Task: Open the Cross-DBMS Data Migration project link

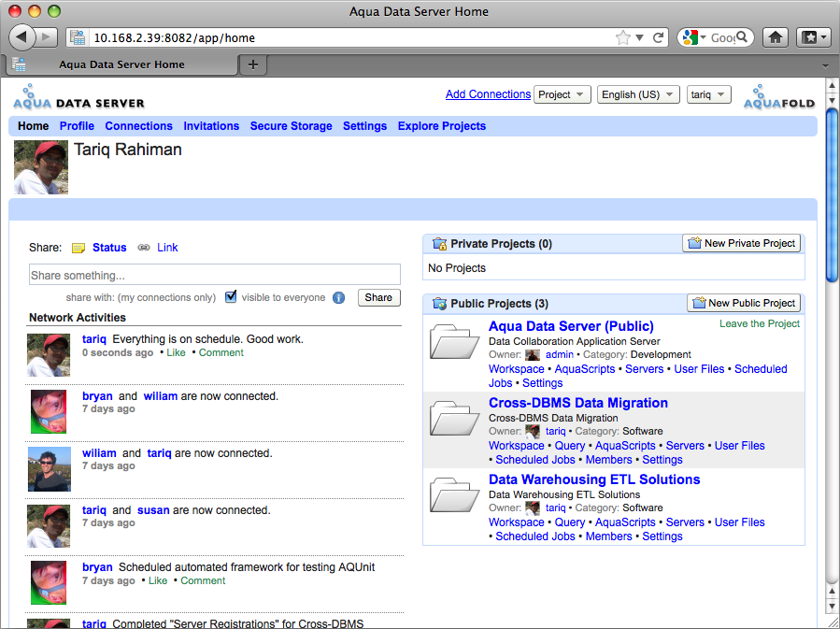Action: tap(578, 403)
